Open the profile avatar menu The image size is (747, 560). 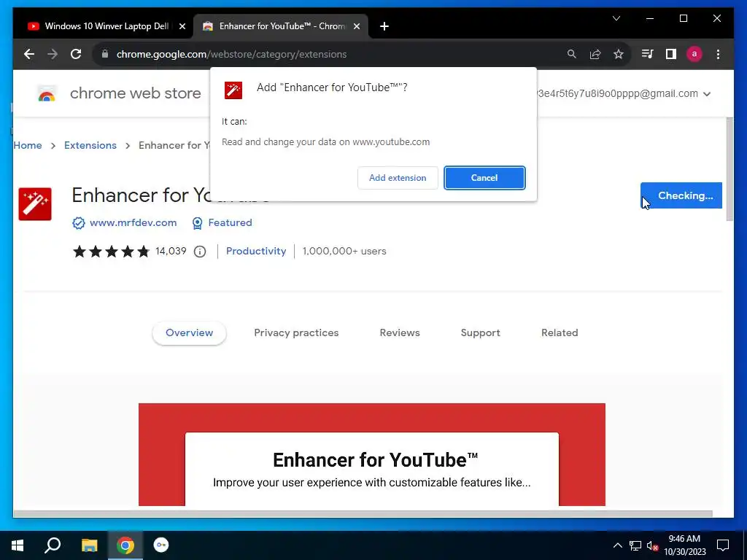coord(694,54)
